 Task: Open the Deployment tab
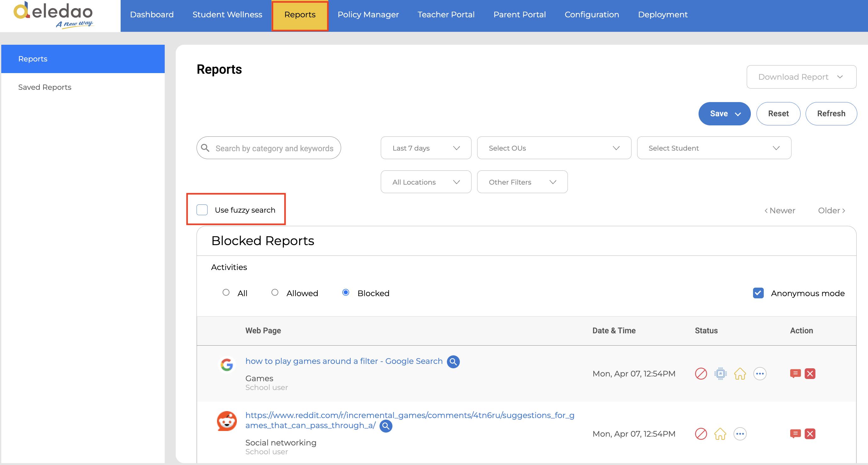(663, 14)
